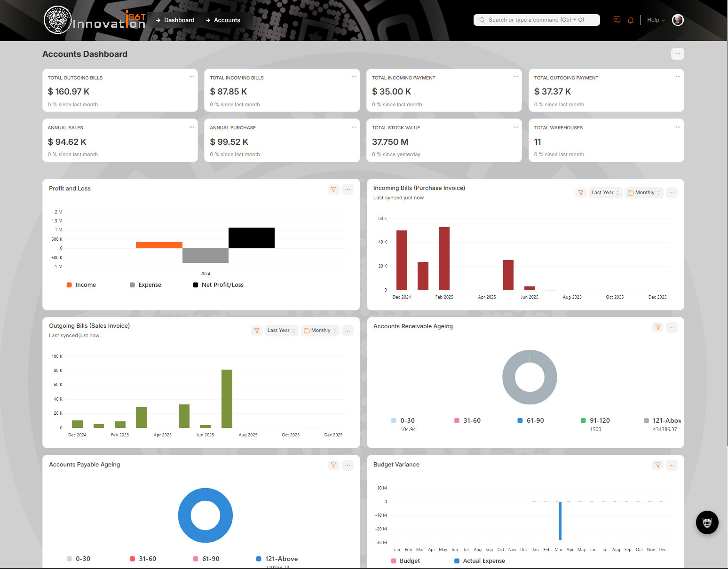Open the Accounts Dashboard options menu button
This screenshot has height=569, width=728.
677,54
